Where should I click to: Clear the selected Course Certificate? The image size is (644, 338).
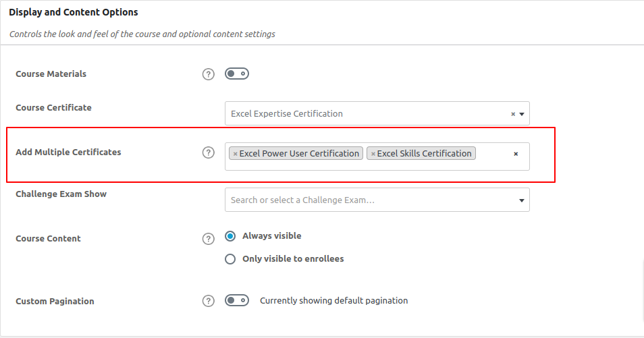coord(513,114)
